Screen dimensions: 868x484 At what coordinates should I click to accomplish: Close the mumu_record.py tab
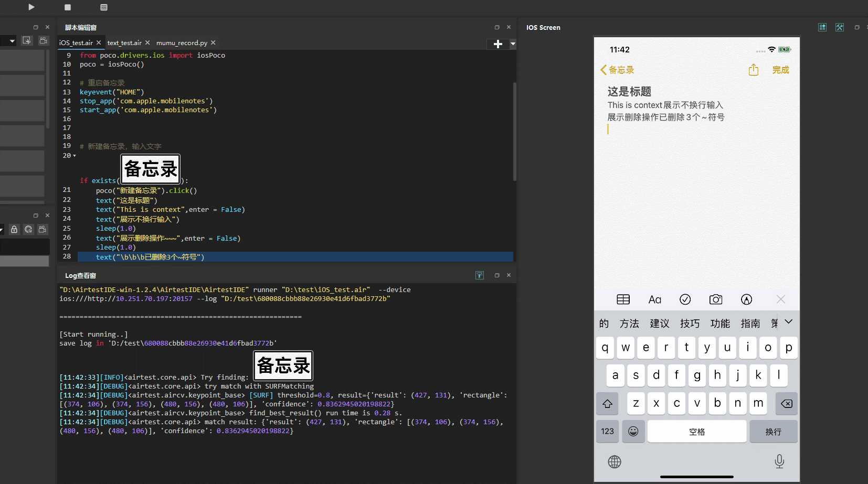point(213,42)
